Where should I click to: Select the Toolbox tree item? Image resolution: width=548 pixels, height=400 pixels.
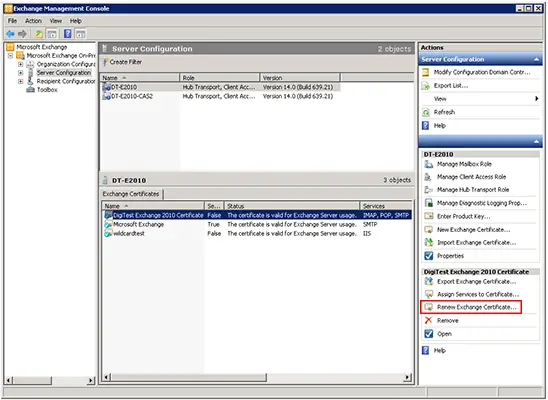coord(47,90)
